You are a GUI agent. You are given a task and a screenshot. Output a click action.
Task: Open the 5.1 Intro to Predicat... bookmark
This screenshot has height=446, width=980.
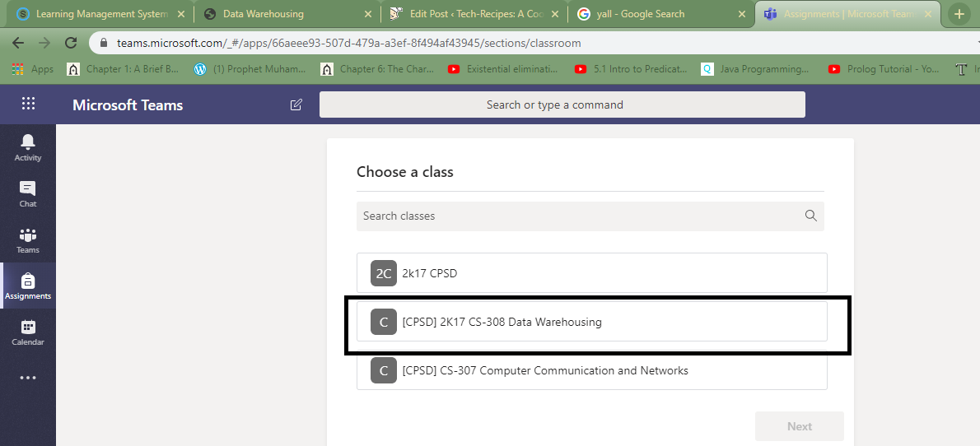point(631,69)
